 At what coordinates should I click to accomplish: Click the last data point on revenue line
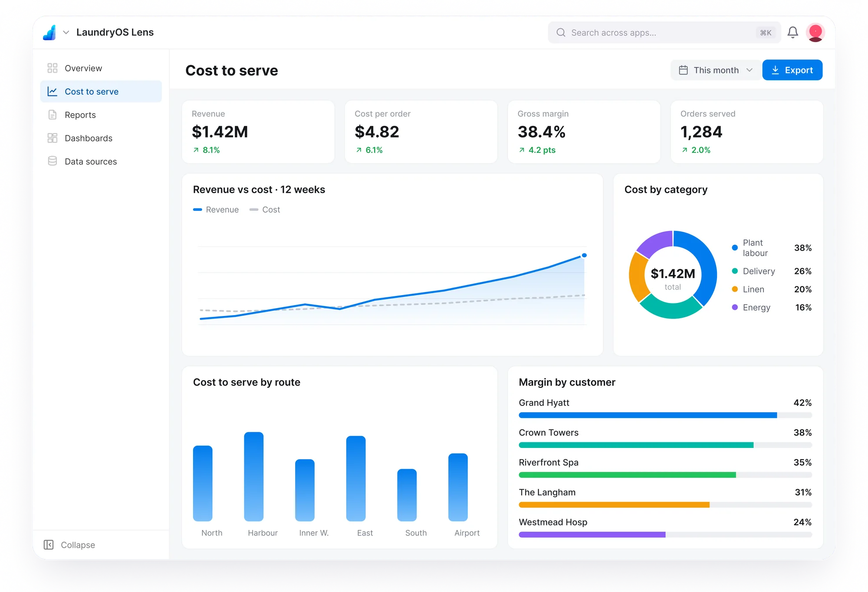[584, 255]
